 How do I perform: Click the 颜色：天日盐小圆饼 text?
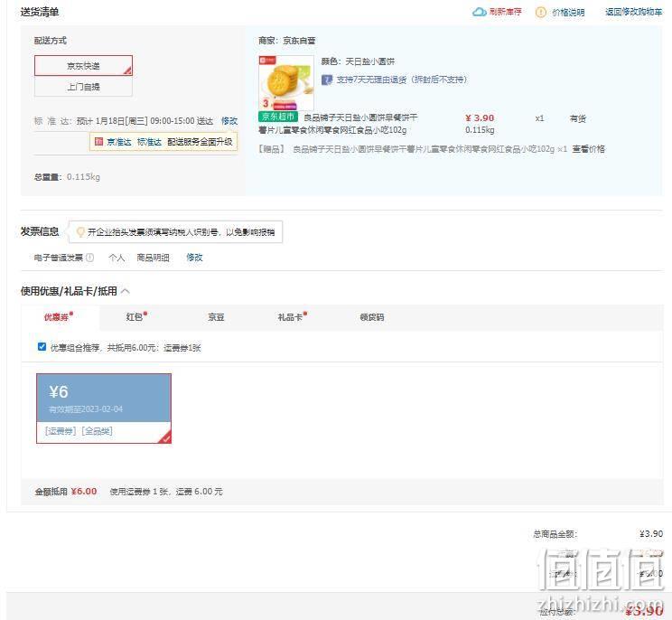(358, 61)
